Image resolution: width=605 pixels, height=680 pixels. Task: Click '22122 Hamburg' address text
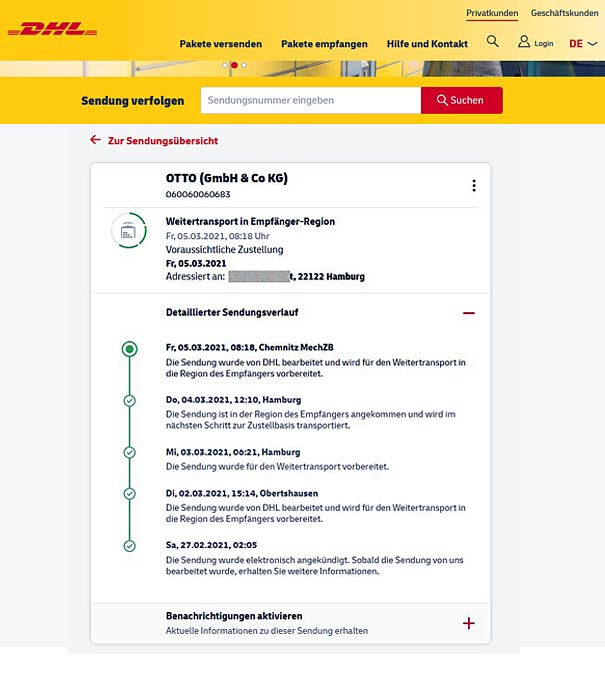click(x=331, y=277)
